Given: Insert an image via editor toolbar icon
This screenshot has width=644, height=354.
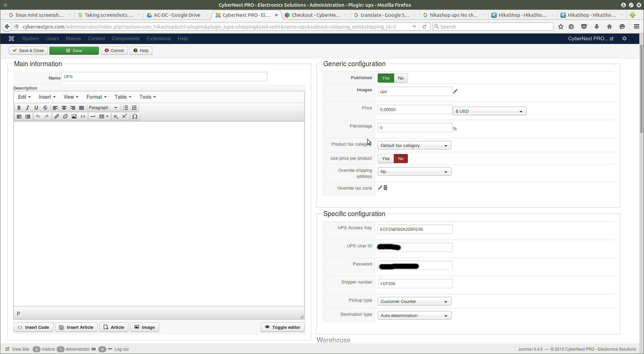Looking at the screenshot, I should [74, 116].
